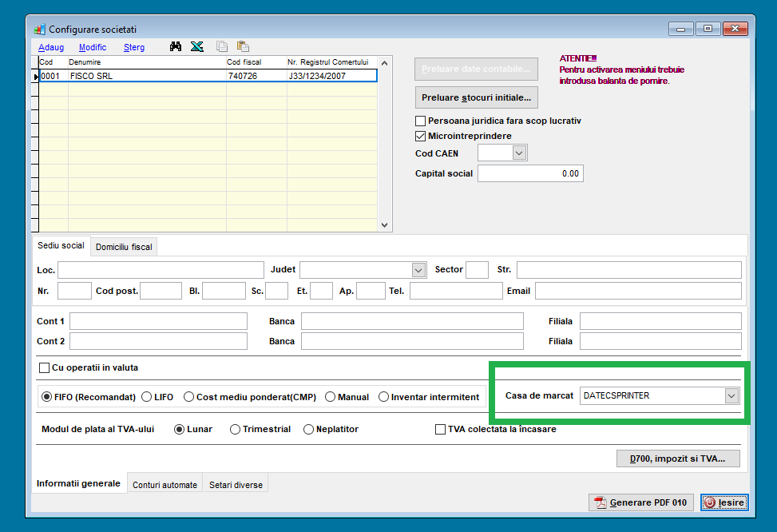Click the Modific link
The width and height of the screenshot is (777, 532).
(93, 47)
